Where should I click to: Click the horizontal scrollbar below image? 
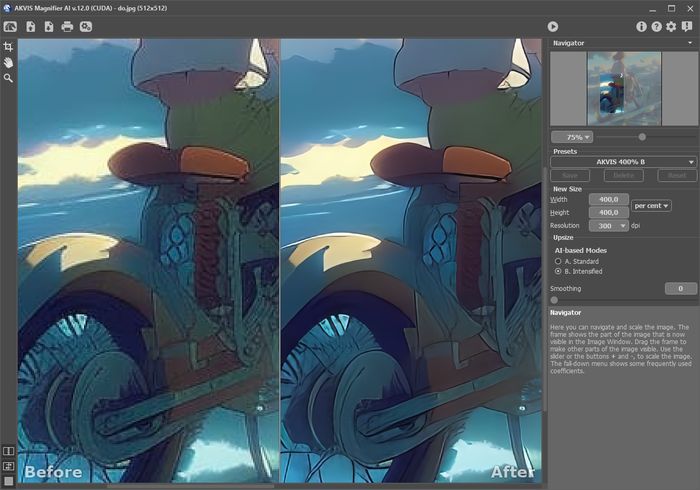pyautogui.click(x=190, y=486)
